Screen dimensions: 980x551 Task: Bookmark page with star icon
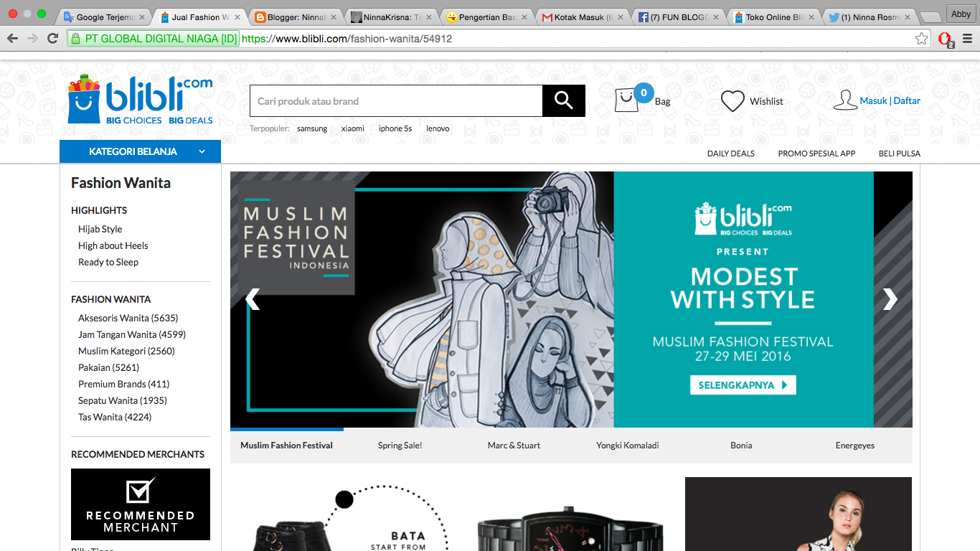point(921,39)
